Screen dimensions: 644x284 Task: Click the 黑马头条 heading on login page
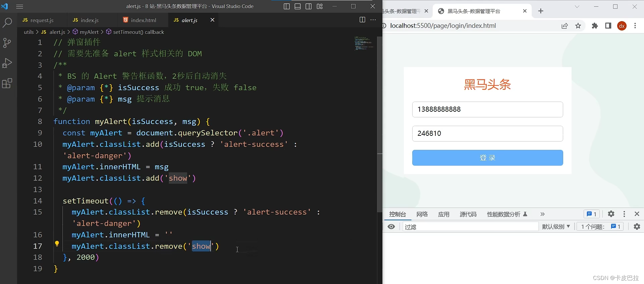click(487, 84)
